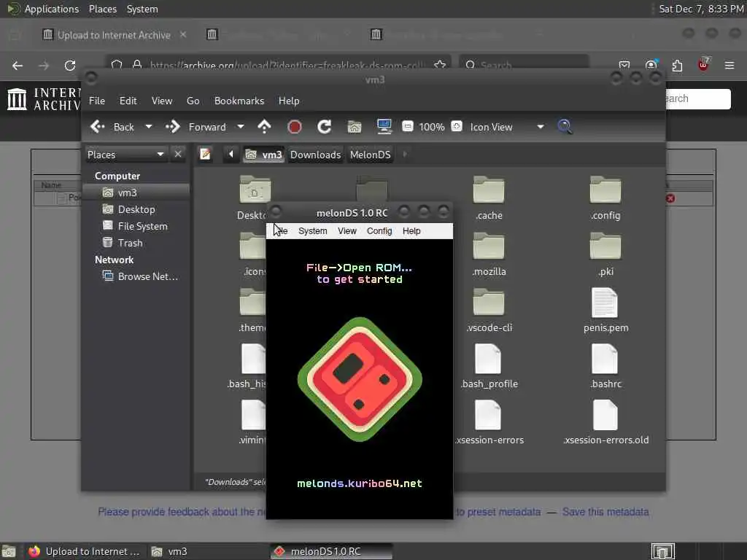Select Desktop in the Places sidebar
Screen dimensions: 747x560
tap(136, 209)
